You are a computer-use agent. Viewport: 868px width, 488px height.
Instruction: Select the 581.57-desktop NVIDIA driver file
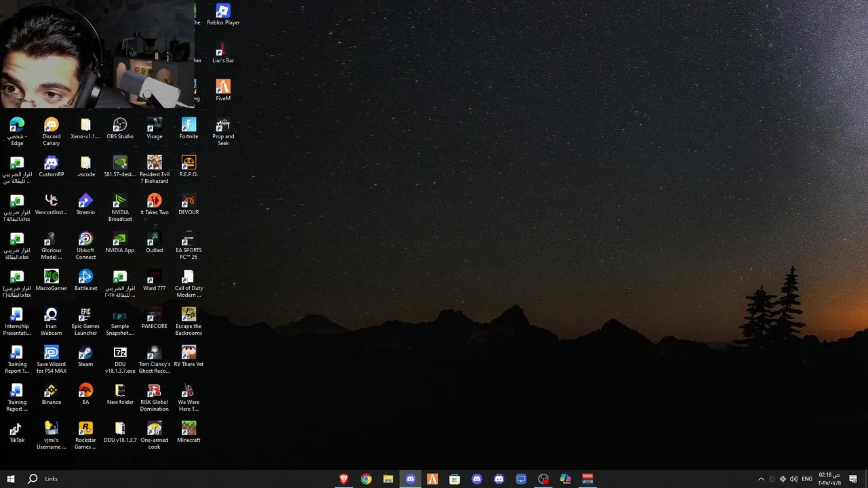point(120,167)
